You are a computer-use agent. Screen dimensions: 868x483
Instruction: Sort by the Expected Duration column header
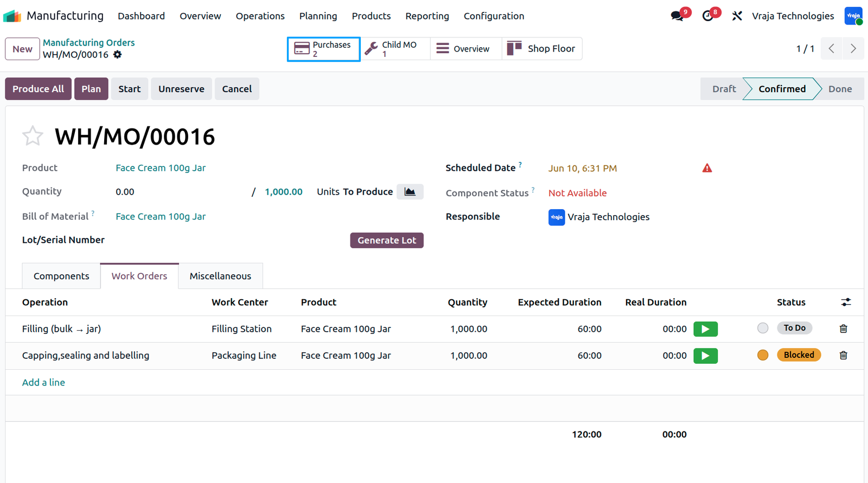[559, 302]
